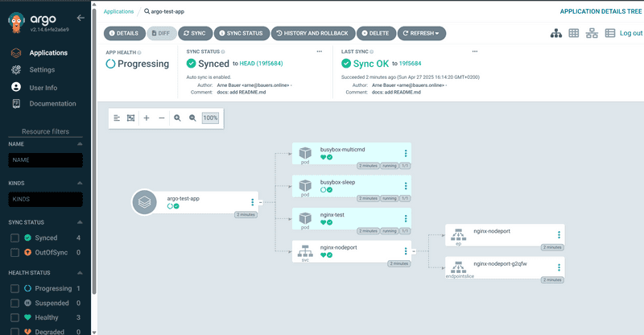Open the argo-test-app node kebab menu

click(x=252, y=202)
